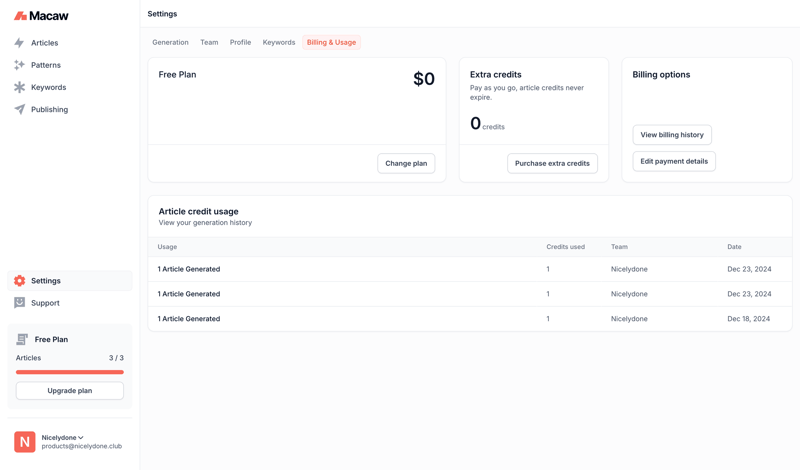Viewport: 800px width, 470px height.
Task: Open View billing history
Action: pyautogui.click(x=672, y=135)
